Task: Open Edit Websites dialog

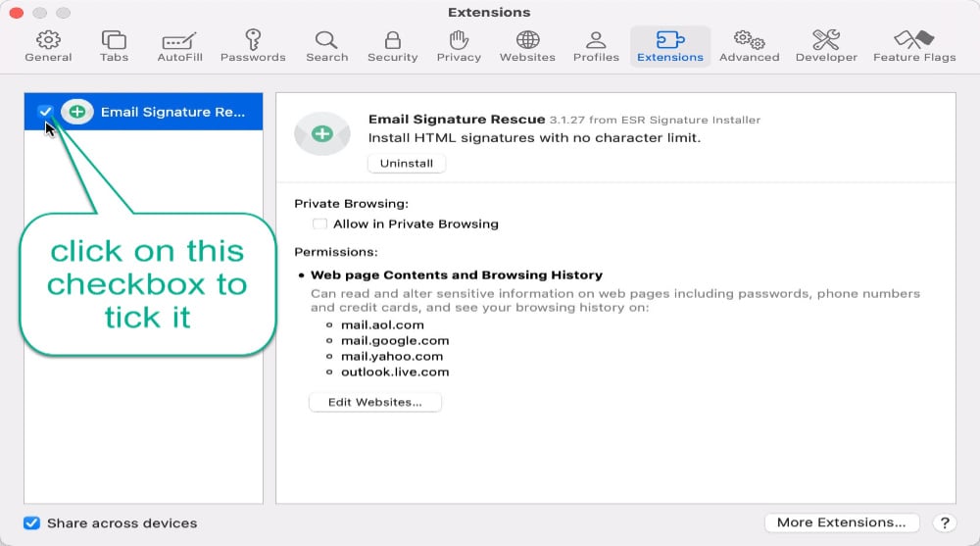Action: tap(375, 402)
